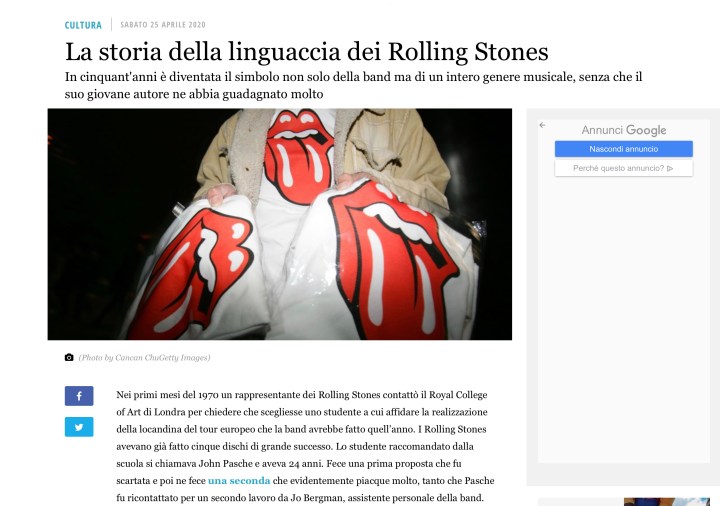Click the 'Annunci Google' label
This screenshot has width=720, height=506.
(x=624, y=130)
